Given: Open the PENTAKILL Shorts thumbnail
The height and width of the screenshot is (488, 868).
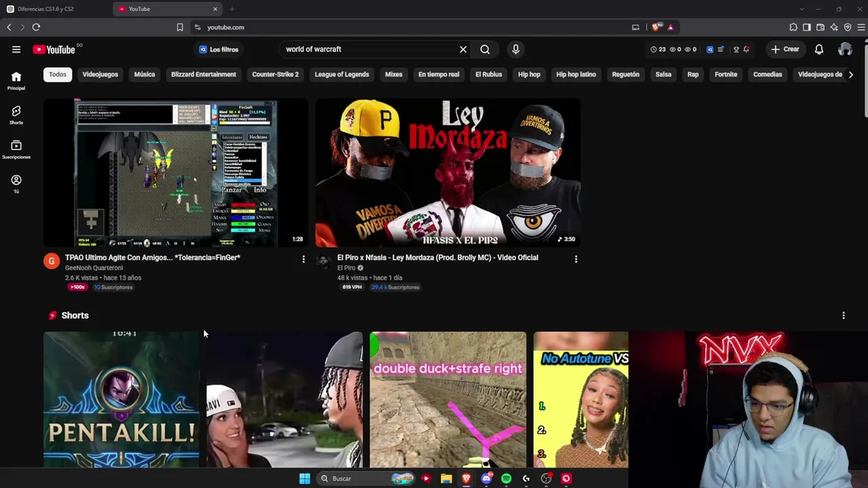Looking at the screenshot, I should (x=121, y=400).
